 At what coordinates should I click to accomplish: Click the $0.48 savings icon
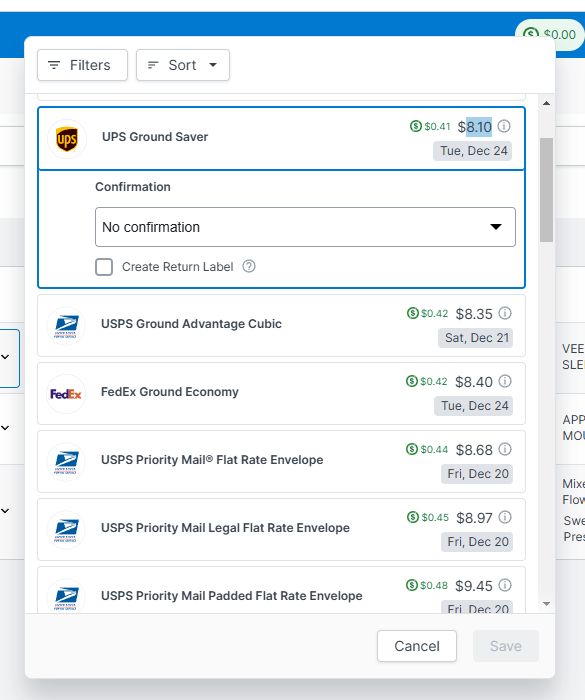tap(412, 585)
